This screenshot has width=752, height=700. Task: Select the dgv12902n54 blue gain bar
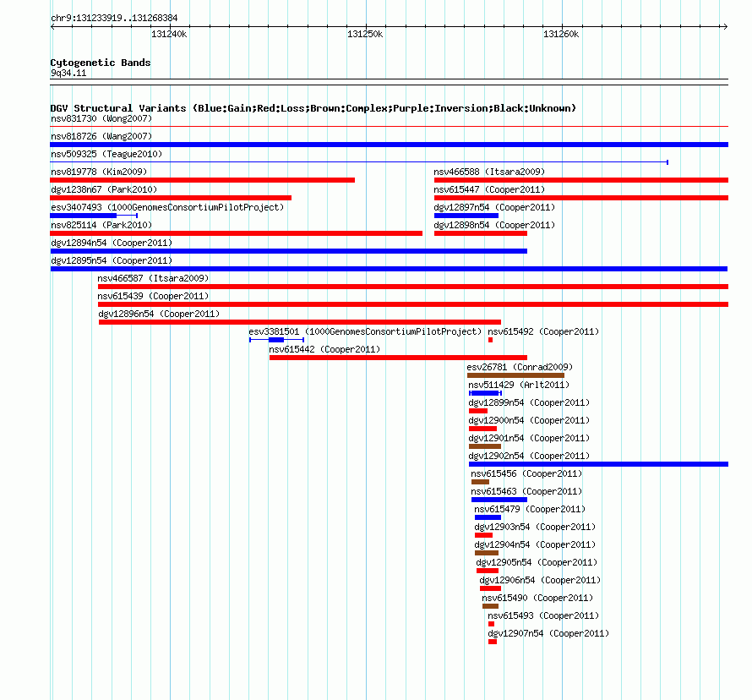pos(598,464)
